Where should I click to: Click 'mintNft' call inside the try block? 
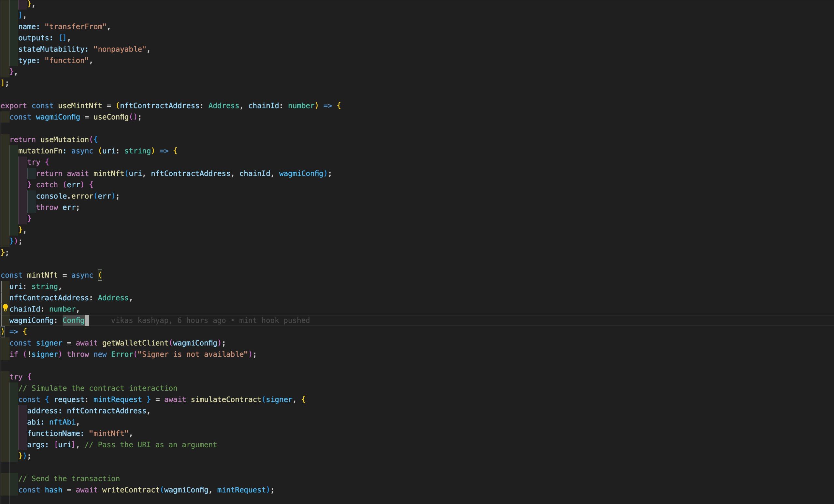109,174
